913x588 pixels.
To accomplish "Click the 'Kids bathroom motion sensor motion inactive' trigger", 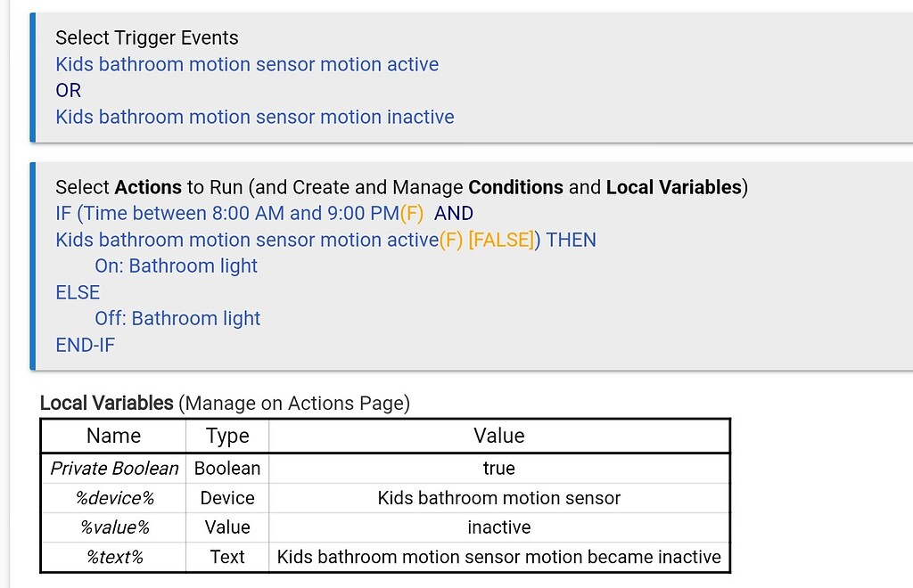I will coord(254,117).
